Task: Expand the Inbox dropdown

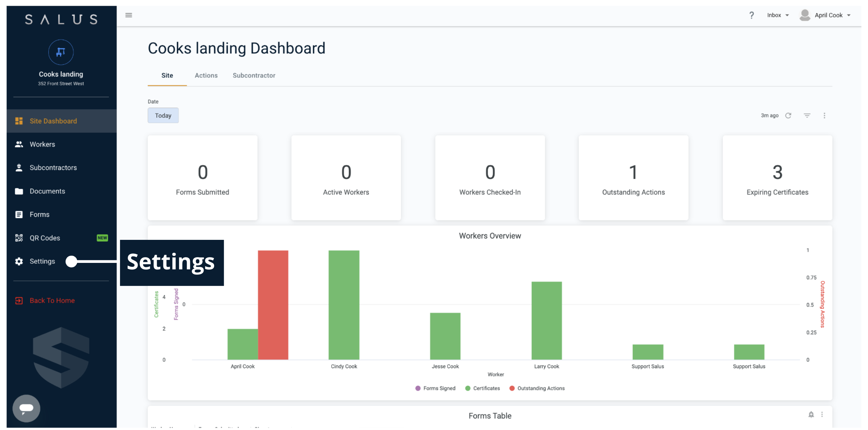Action: point(778,15)
